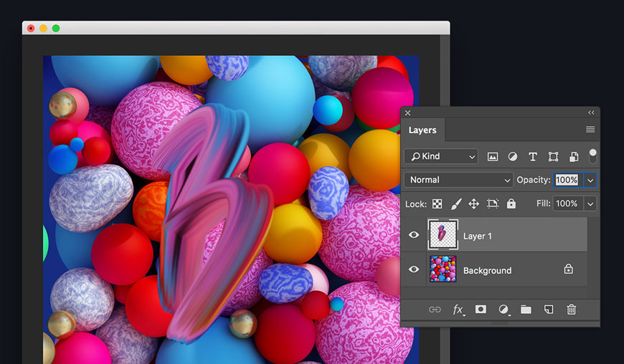
Task: Click the Link layers chain icon
Action: pos(435,309)
